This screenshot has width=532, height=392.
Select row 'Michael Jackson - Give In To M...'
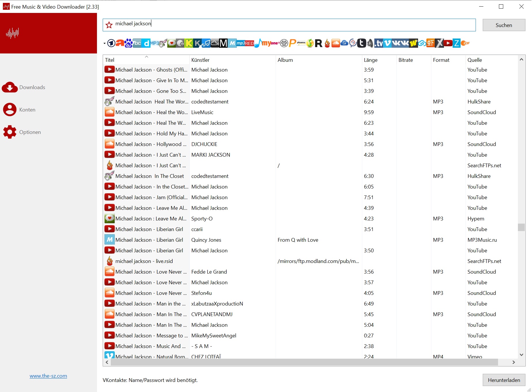(310, 80)
